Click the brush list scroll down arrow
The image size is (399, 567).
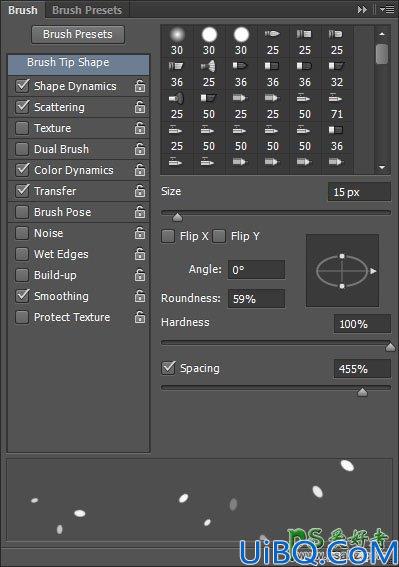382,167
